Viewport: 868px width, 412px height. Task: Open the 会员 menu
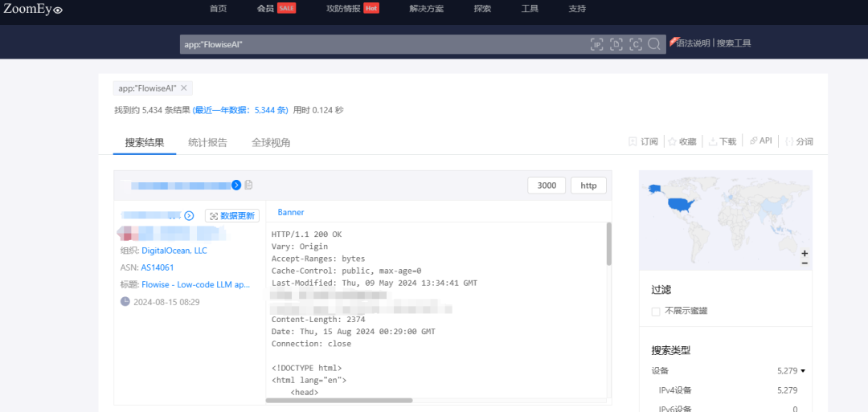coord(266,8)
